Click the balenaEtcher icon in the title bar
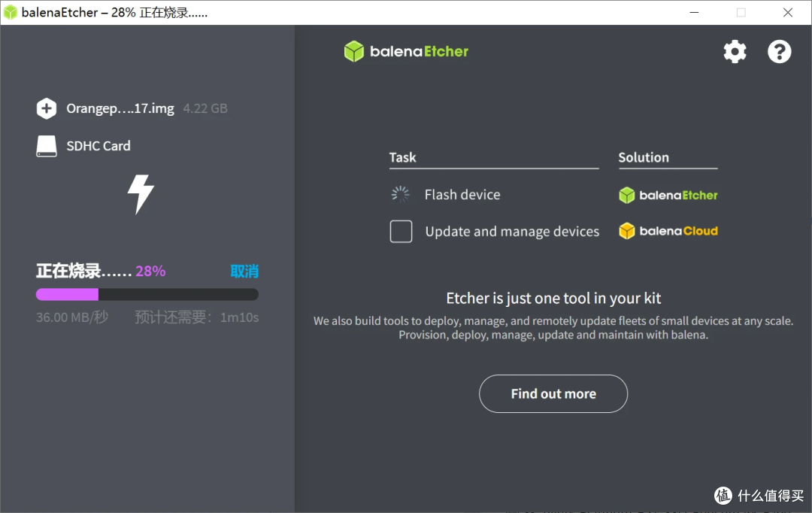Viewport: 812px width, 513px height. [x=11, y=13]
